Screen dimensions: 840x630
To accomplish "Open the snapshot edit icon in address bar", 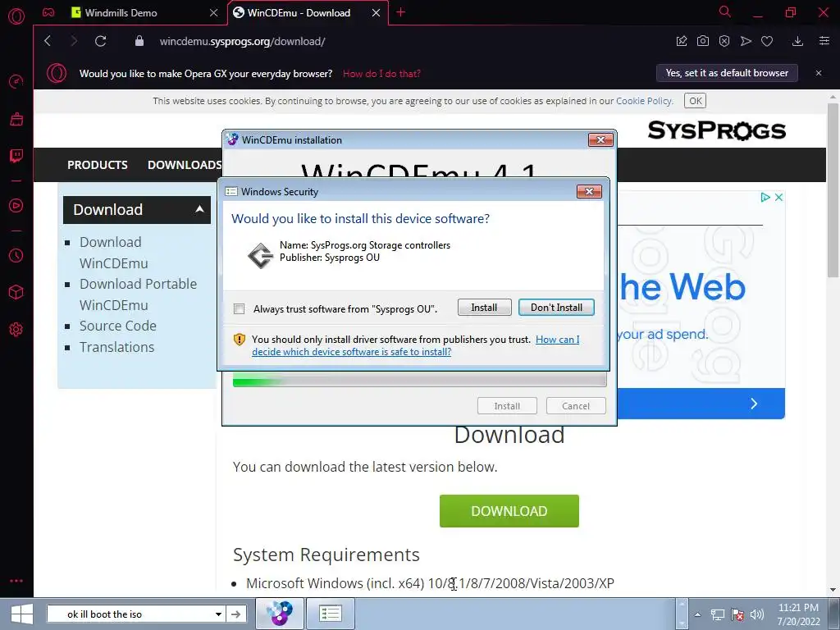I will point(682,41).
